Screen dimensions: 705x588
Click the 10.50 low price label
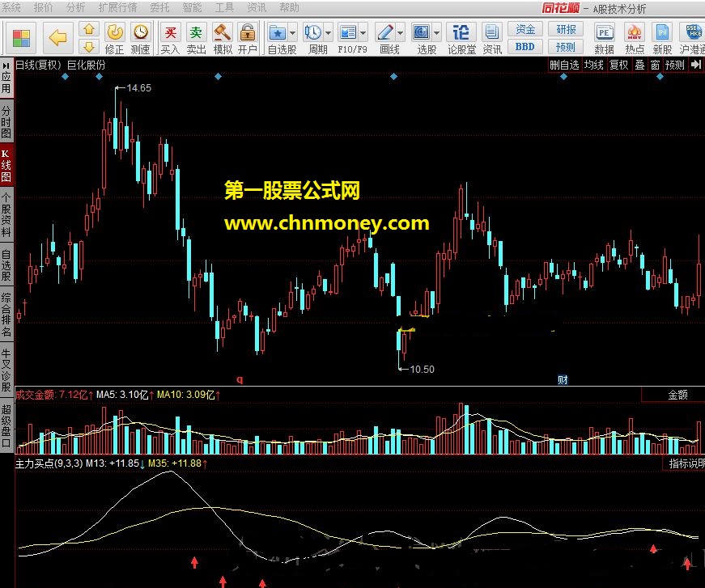(423, 370)
